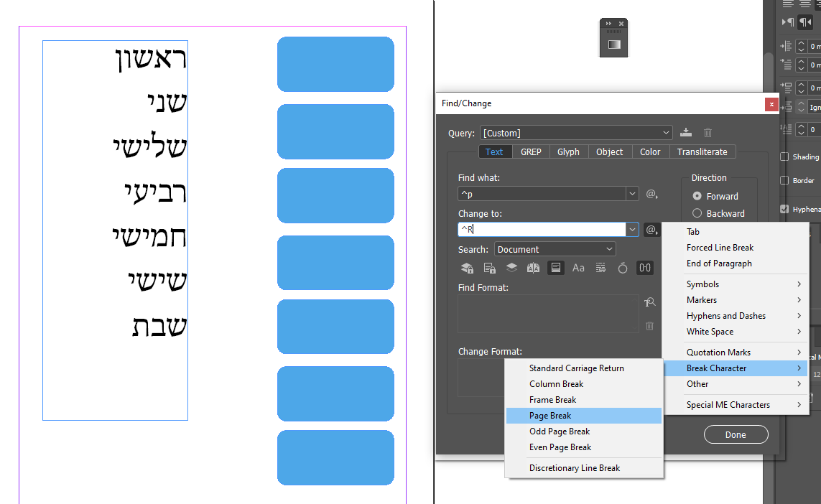Open special characters menu for Find what
The height and width of the screenshot is (504, 821).
(651, 194)
